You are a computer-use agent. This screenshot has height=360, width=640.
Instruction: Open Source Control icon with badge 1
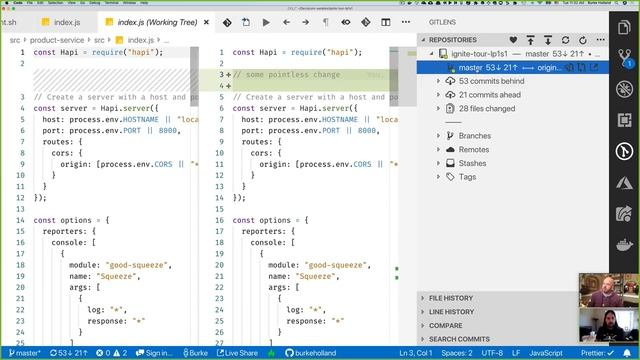[624, 58]
